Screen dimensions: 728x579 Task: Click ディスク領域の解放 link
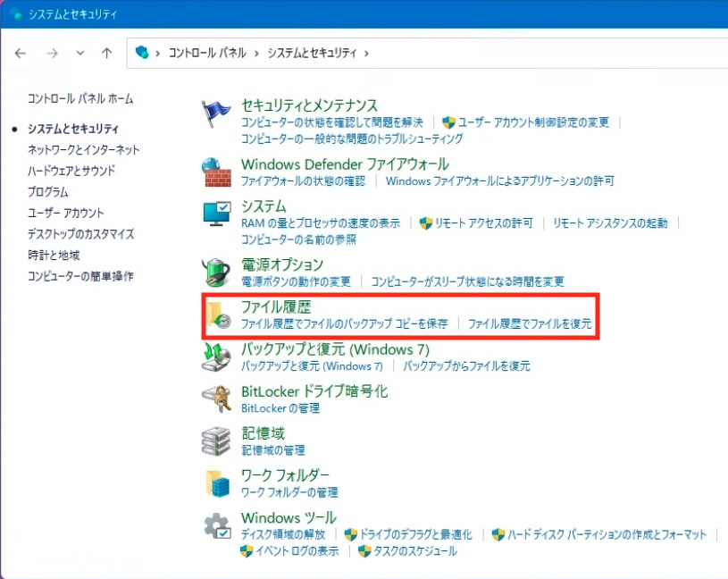(x=283, y=534)
